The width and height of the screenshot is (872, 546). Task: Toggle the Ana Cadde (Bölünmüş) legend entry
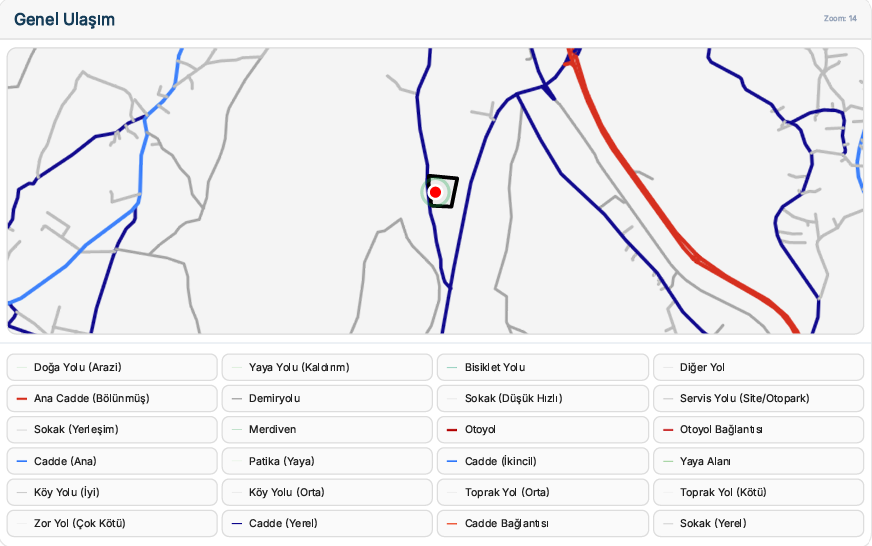tap(112, 399)
